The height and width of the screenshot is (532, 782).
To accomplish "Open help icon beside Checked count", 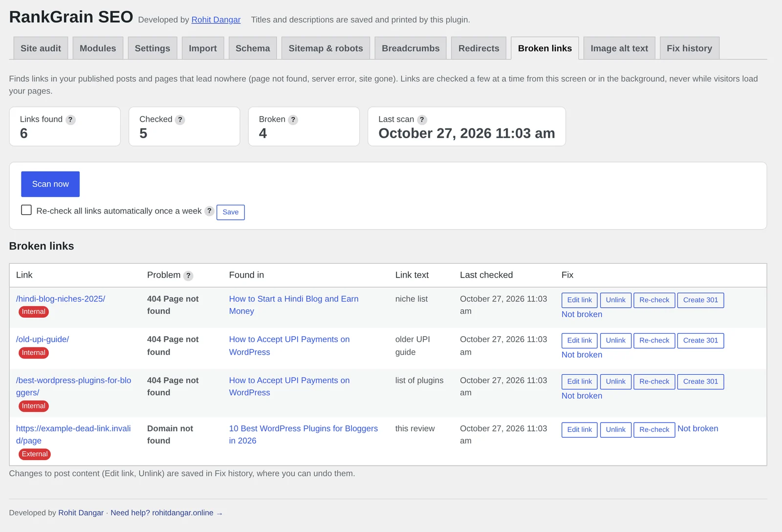I will click(x=180, y=120).
